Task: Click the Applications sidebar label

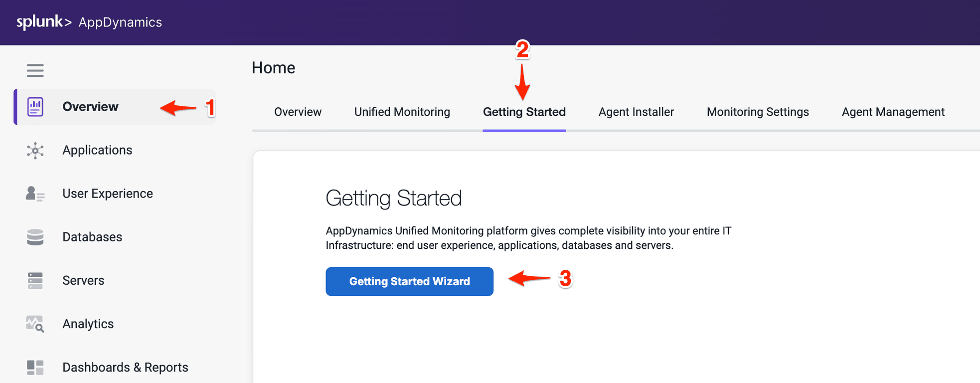Action: tap(97, 150)
